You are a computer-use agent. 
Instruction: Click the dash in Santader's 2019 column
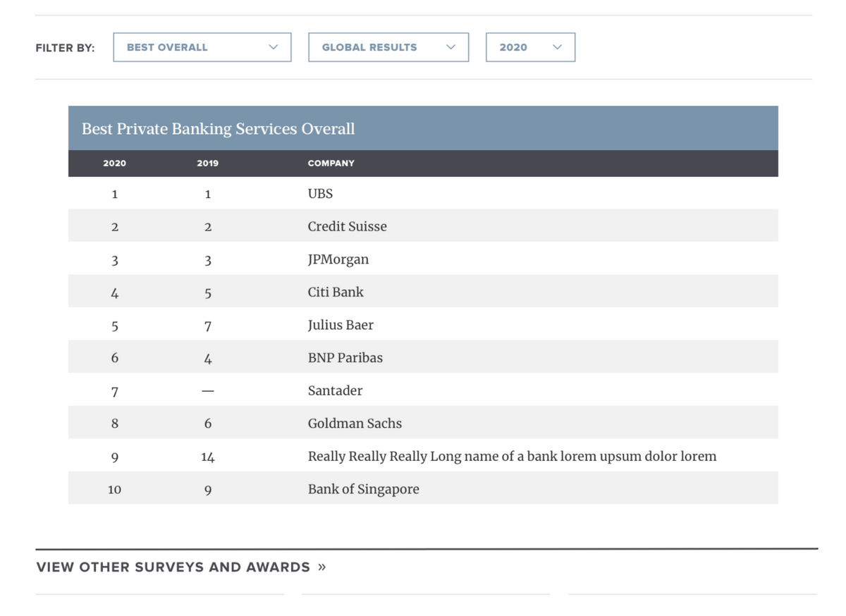tap(207, 391)
